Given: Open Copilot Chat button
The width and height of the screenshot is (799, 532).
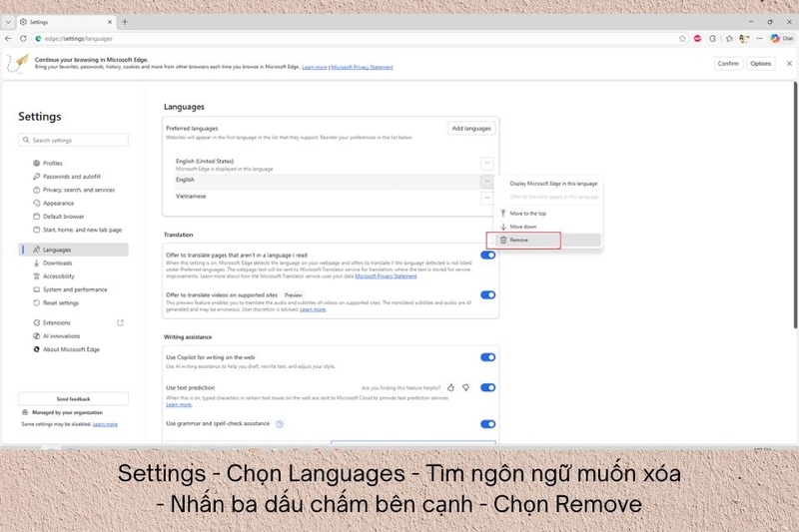Looking at the screenshot, I should (782, 39).
